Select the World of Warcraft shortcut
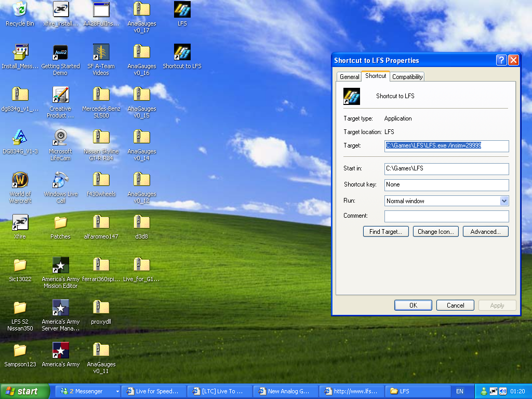Viewport: 532px width, 399px height. [20, 188]
